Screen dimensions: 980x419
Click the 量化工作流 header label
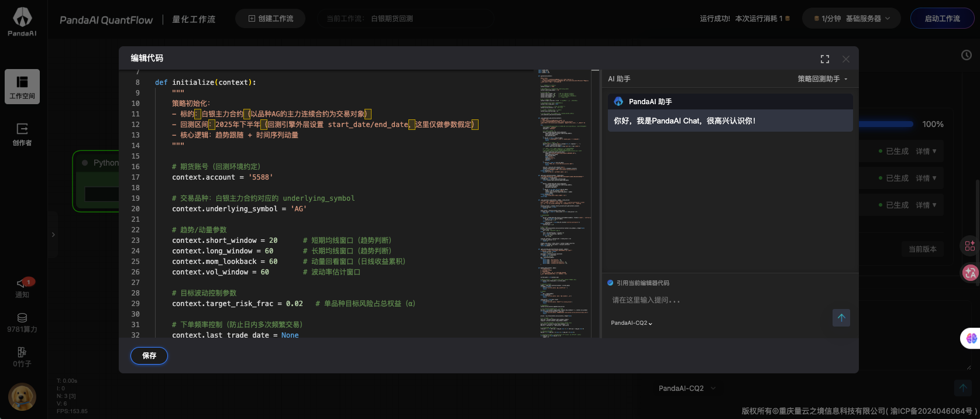194,19
